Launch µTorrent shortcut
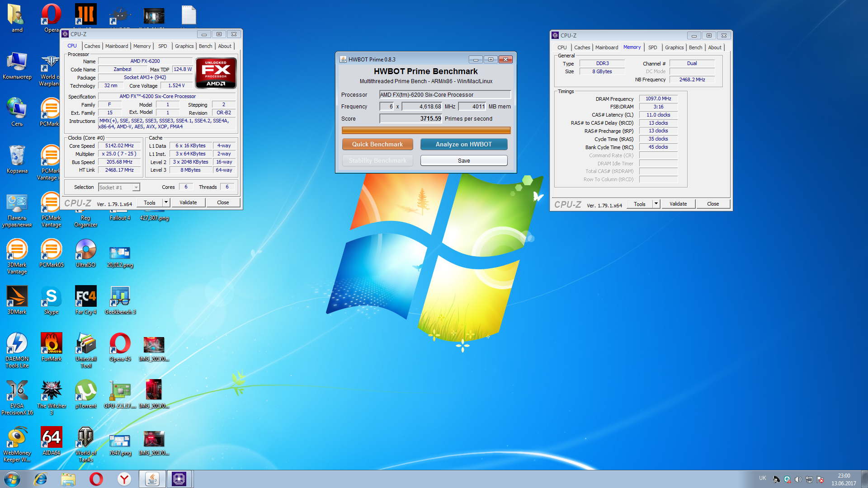 point(85,394)
